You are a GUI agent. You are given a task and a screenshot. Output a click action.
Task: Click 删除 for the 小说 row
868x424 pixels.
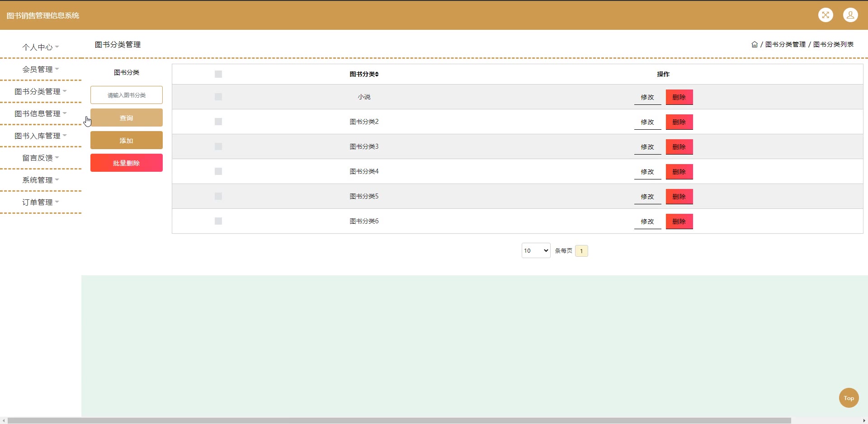point(679,97)
